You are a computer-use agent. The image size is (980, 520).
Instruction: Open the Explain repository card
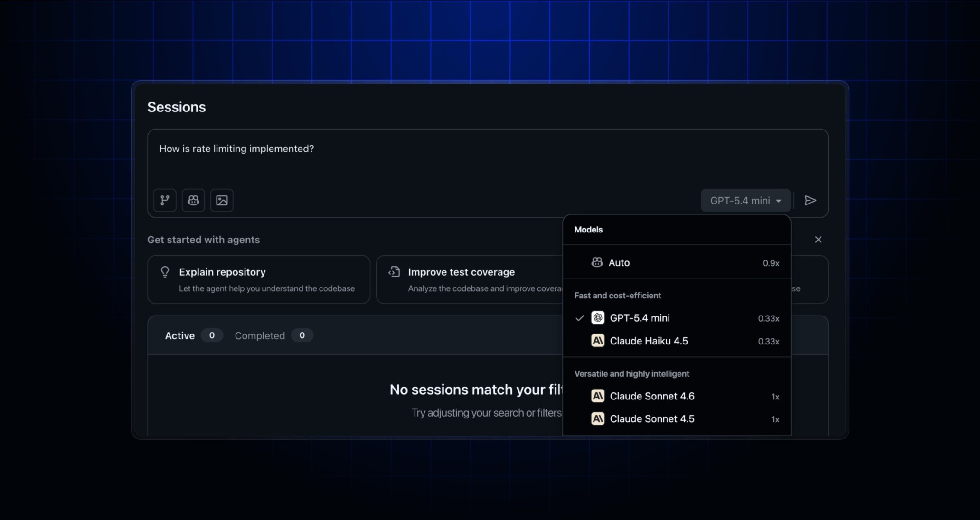coord(259,279)
